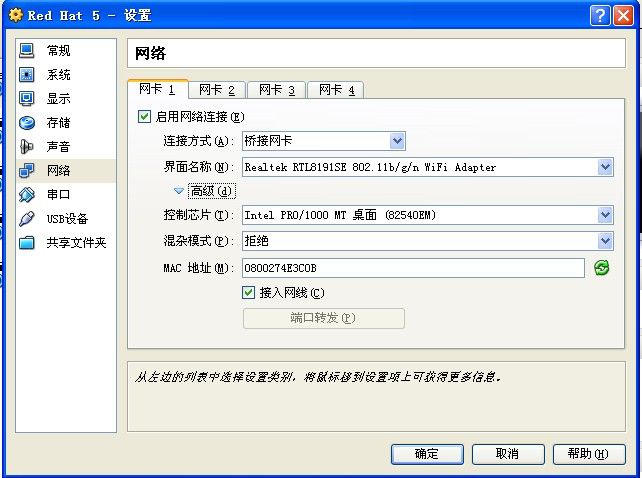Screen dimensions: 642x478
Task: Select the 网络 (Network) icon in sidebar
Action: (x=27, y=170)
